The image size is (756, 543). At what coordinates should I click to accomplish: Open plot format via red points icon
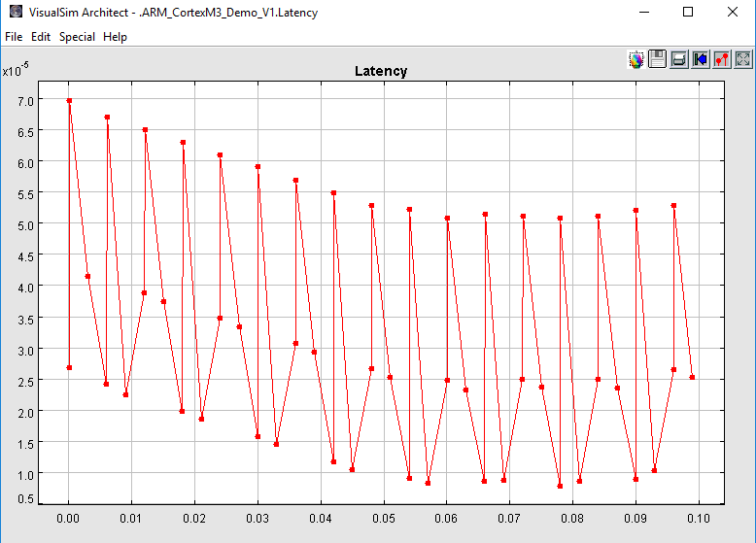[x=722, y=59]
